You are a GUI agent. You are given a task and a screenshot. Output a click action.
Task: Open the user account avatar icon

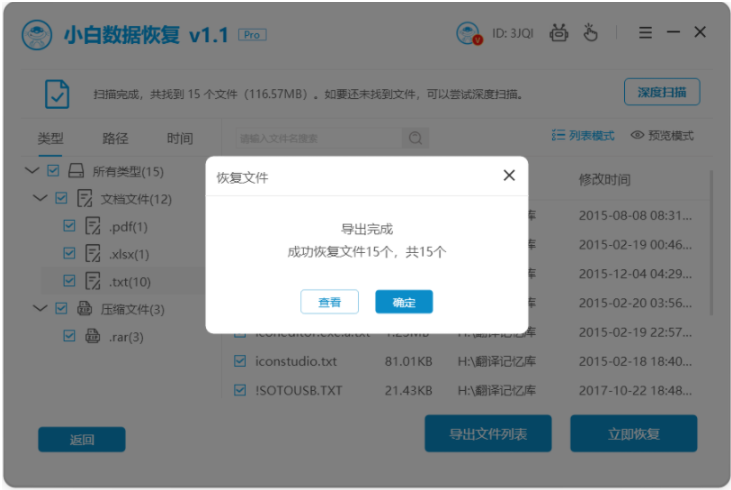469,33
